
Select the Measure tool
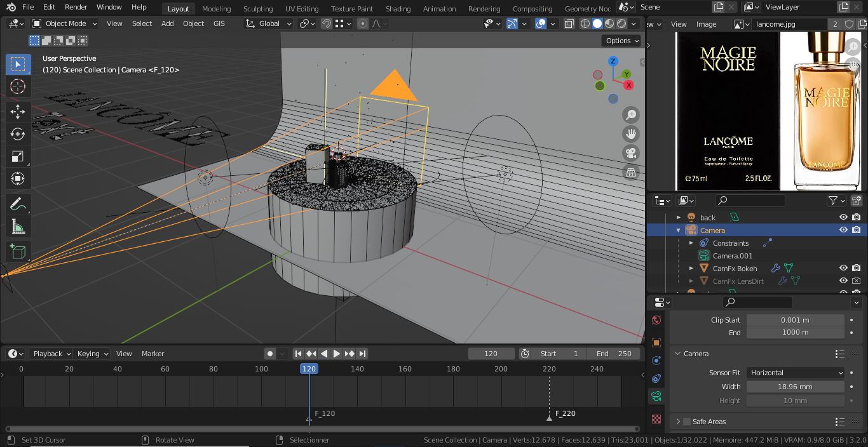coord(18,227)
